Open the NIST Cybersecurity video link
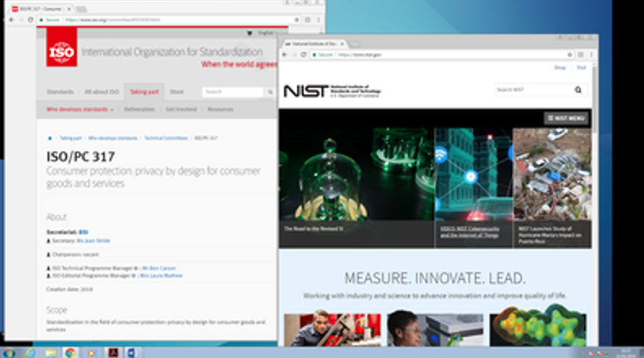This screenshot has height=358, width=644. point(470,232)
